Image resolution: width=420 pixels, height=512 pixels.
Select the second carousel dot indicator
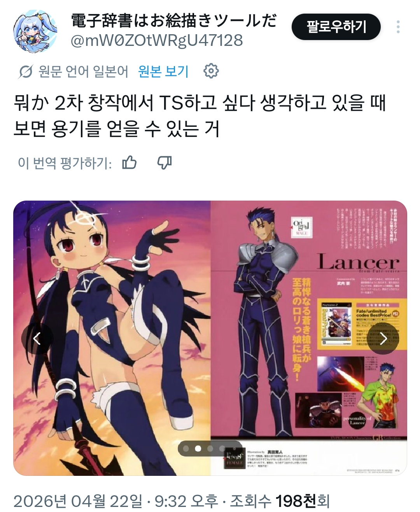pyautogui.click(x=198, y=449)
